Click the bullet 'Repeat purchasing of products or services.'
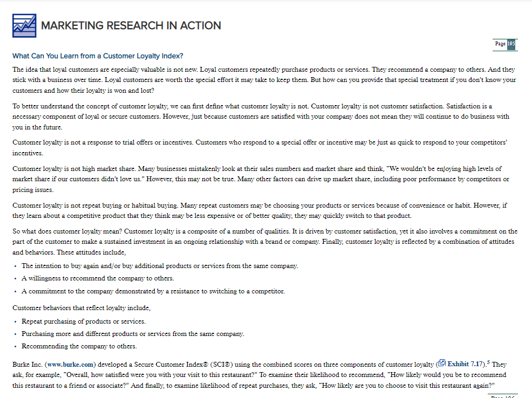Viewport: 532px width, 398px height. [x=84, y=321]
